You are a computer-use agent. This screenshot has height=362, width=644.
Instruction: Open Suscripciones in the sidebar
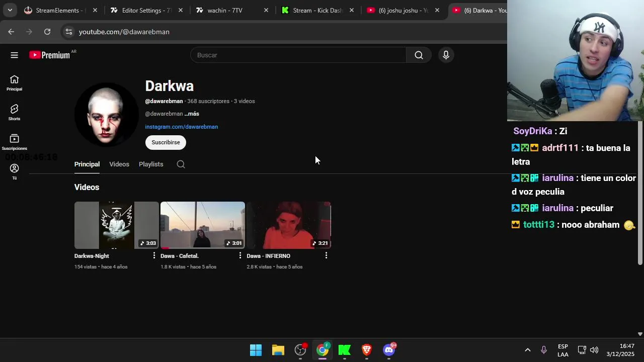click(x=14, y=142)
